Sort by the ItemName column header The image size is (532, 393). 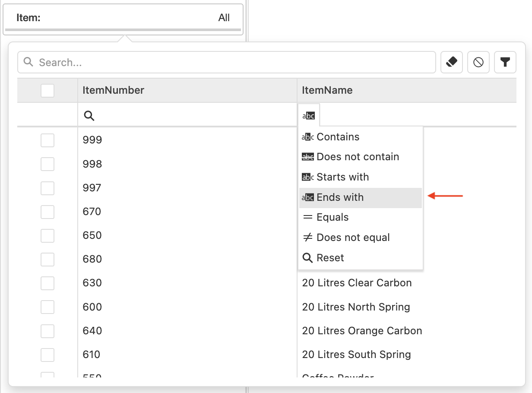407,90
